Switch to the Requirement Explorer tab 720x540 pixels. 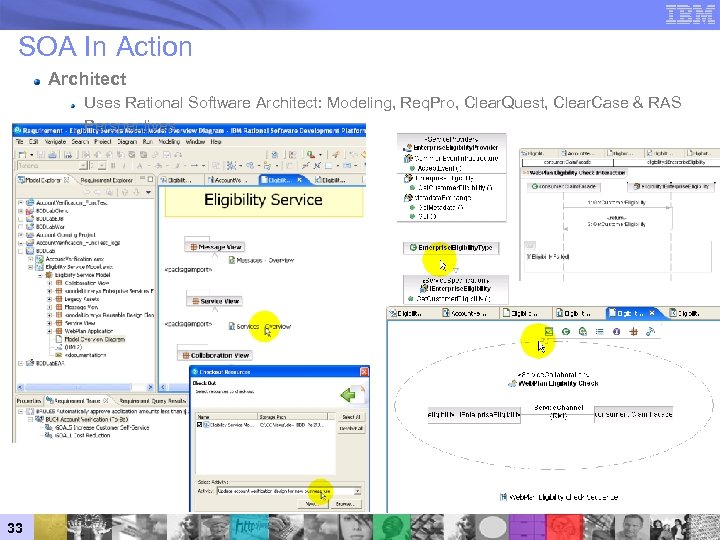pos(107,180)
